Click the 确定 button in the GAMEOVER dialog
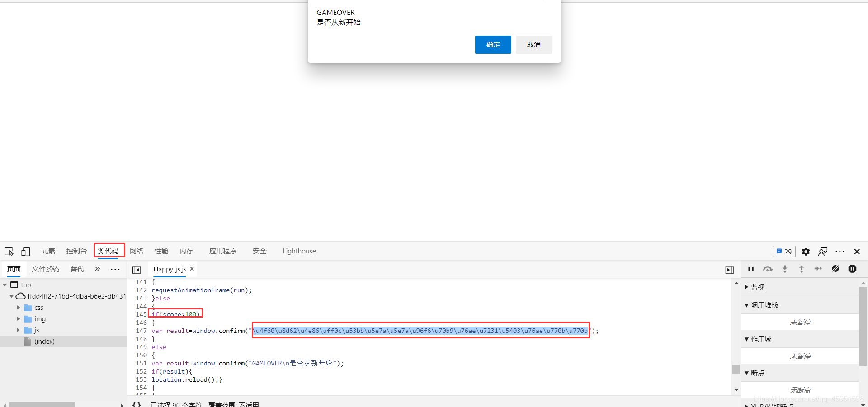Screen dimensions: 868x407 point(493,45)
